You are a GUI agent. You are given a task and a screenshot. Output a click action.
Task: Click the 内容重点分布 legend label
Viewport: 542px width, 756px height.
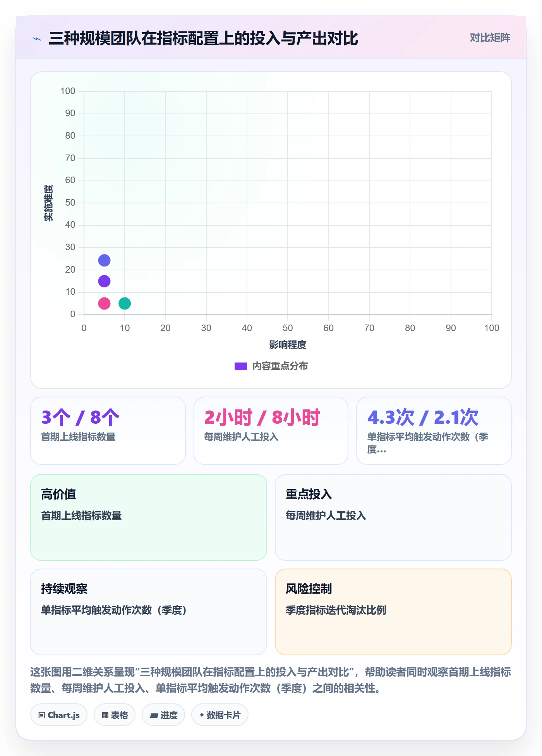point(280,366)
